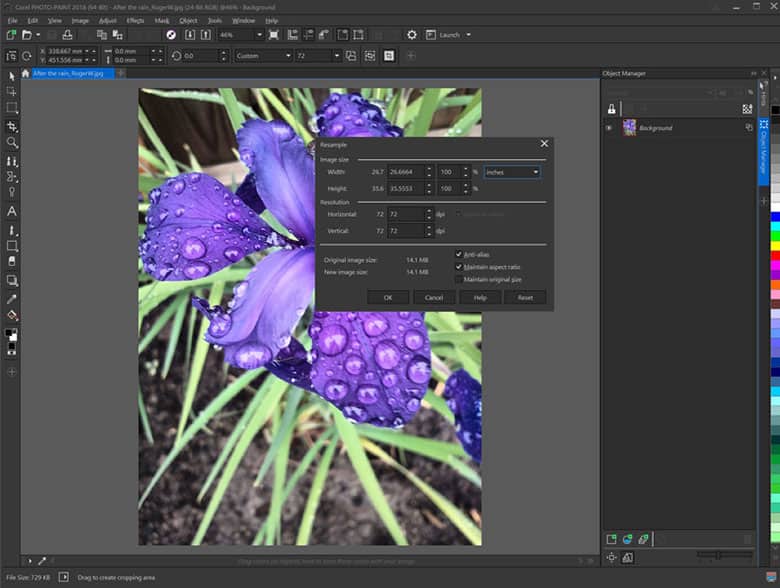Click OK in Resample dialog
Image resolution: width=780 pixels, height=588 pixels.
(388, 297)
